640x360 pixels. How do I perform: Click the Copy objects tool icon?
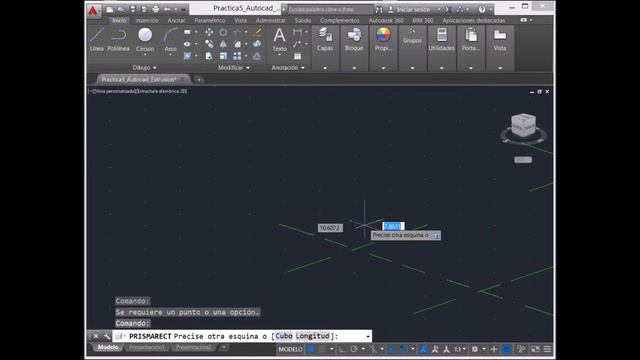(209, 44)
